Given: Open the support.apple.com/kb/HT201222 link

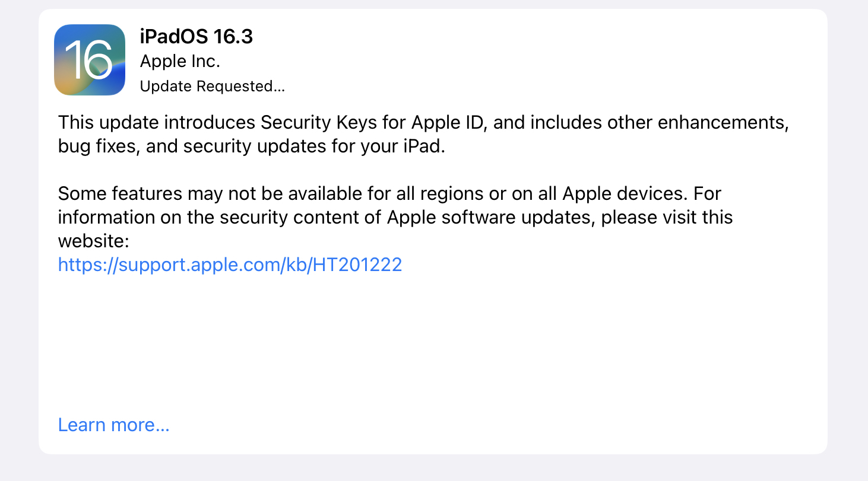Looking at the screenshot, I should [x=230, y=265].
